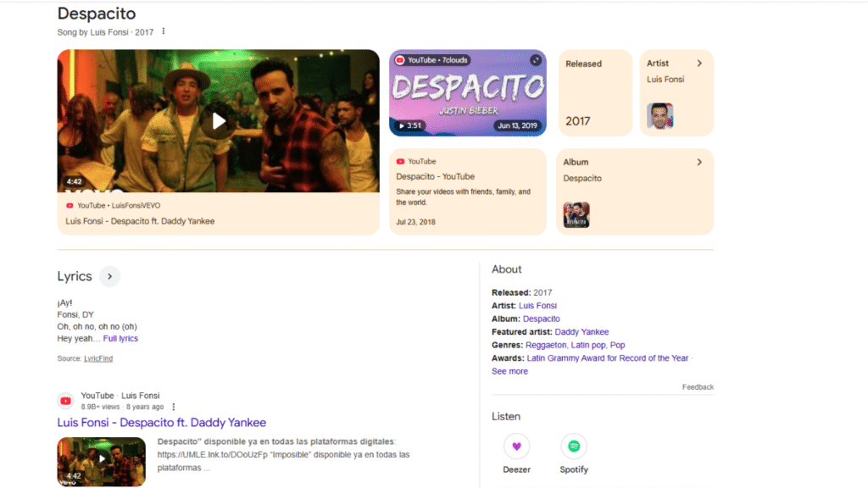Open the Latin Grammy Award for Record of the Year link
Image resolution: width=868 pixels, height=488 pixels.
tap(607, 358)
